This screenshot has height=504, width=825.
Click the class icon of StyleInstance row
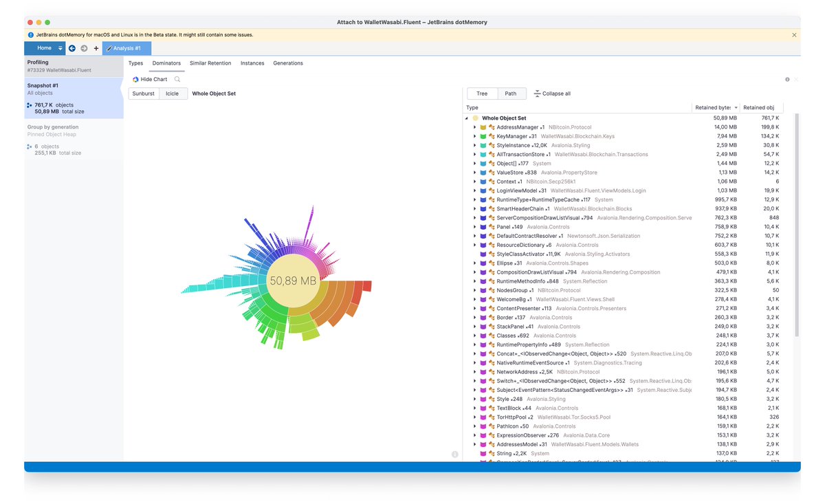492,146
